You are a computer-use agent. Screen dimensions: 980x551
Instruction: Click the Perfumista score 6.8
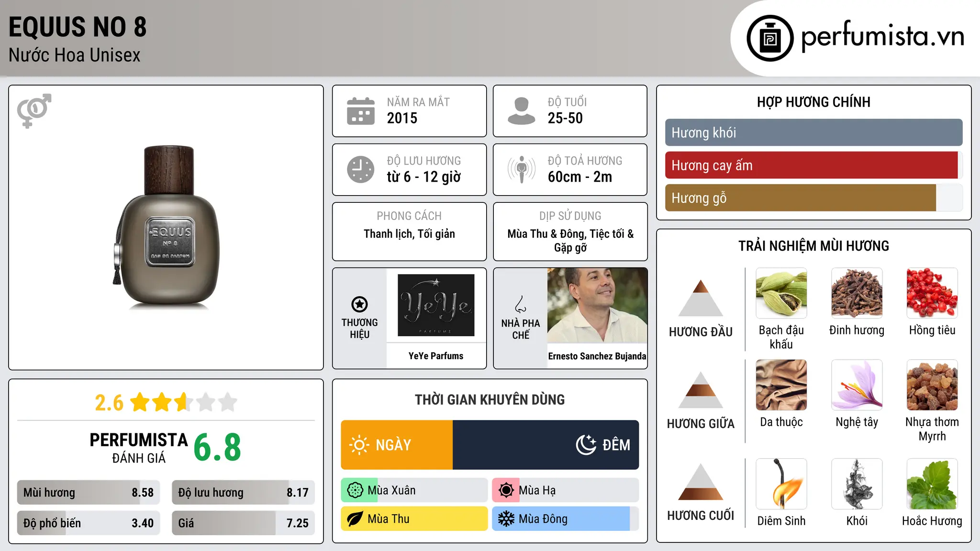coord(217,447)
